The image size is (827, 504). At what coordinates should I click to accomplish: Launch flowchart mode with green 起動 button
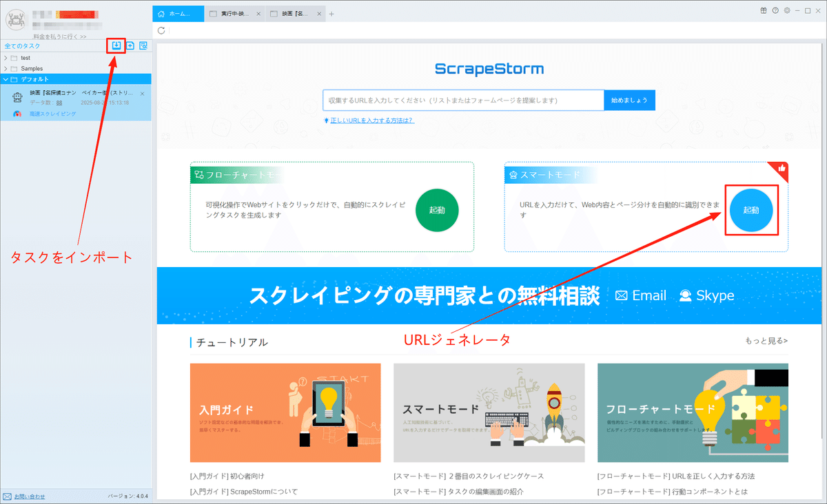coord(437,210)
